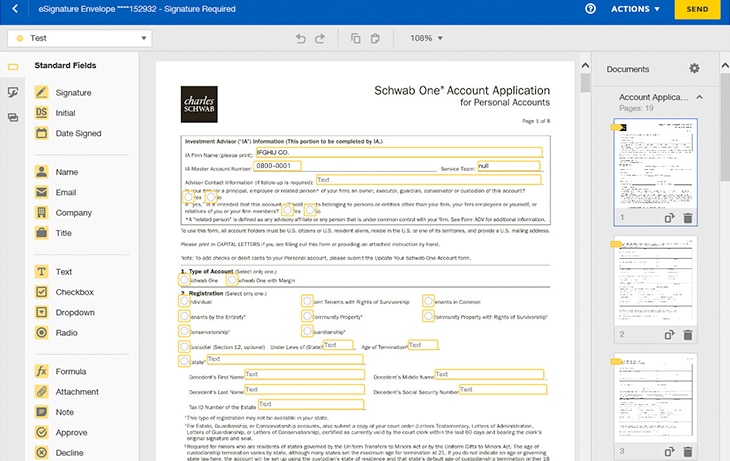Select the Community Property radio button
The width and height of the screenshot is (730, 461).
point(307,316)
